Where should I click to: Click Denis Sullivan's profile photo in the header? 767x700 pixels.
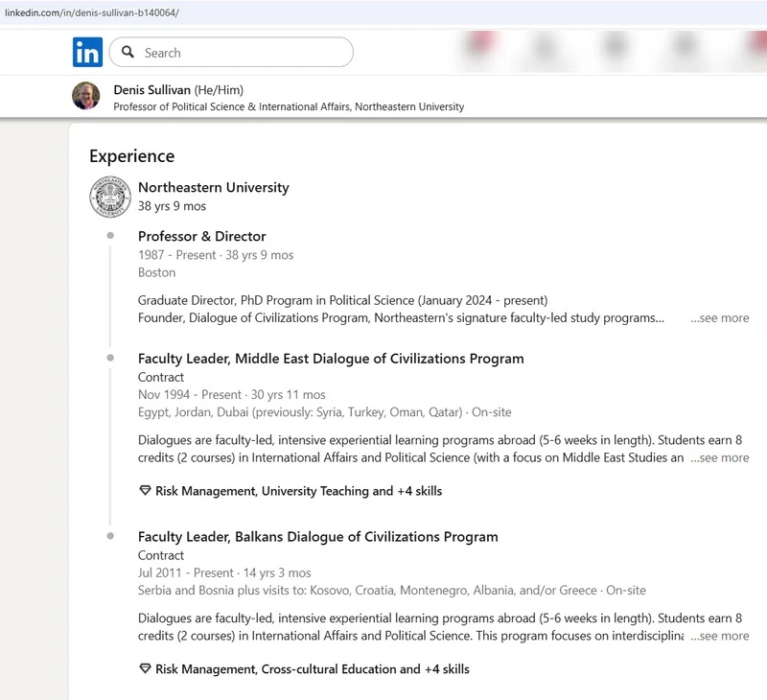pos(86,96)
